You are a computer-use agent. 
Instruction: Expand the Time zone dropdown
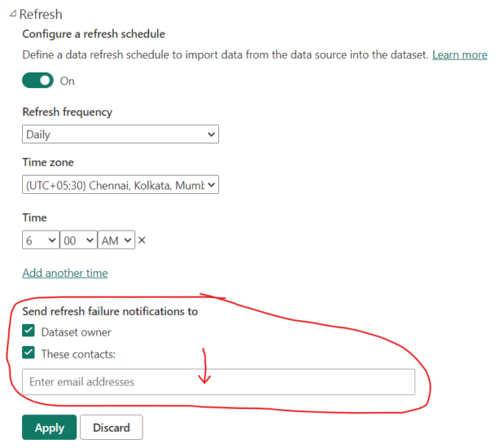120,185
